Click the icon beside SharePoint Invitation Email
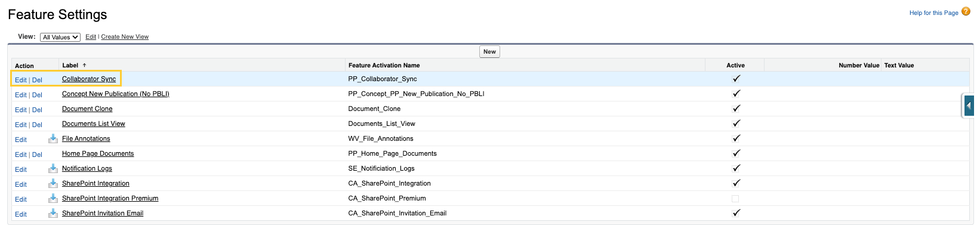This screenshot has height=225, width=980. [53, 213]
